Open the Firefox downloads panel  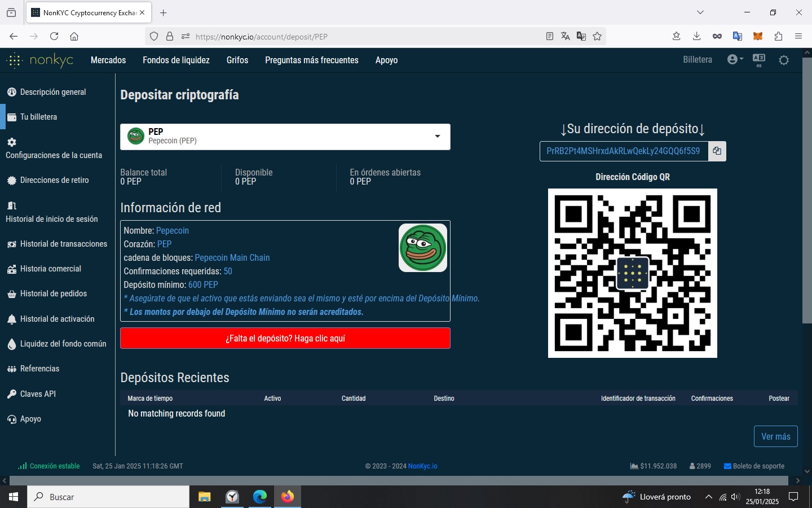(x=696, y=36)
